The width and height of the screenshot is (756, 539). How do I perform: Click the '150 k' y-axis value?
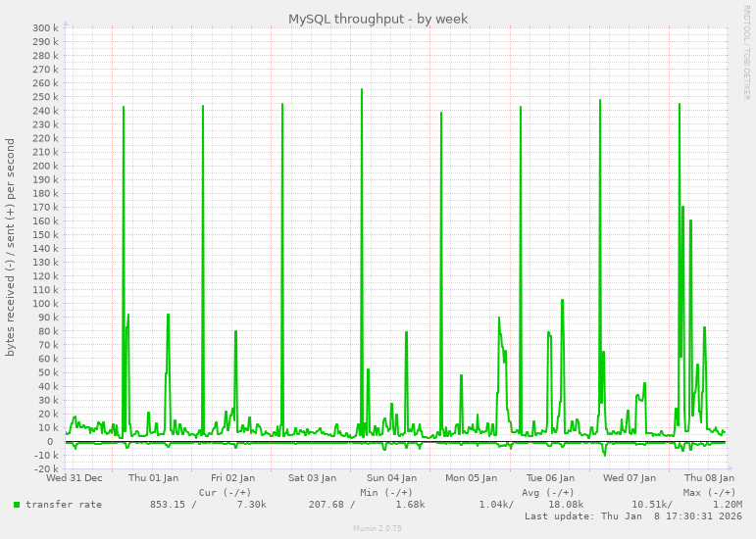click(x=46, y=234)
